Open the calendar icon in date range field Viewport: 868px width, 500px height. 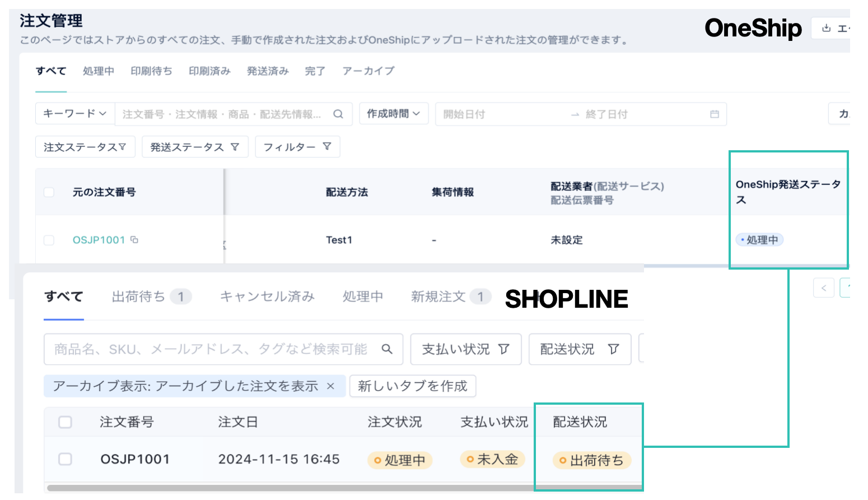click(x=715, y=114)
